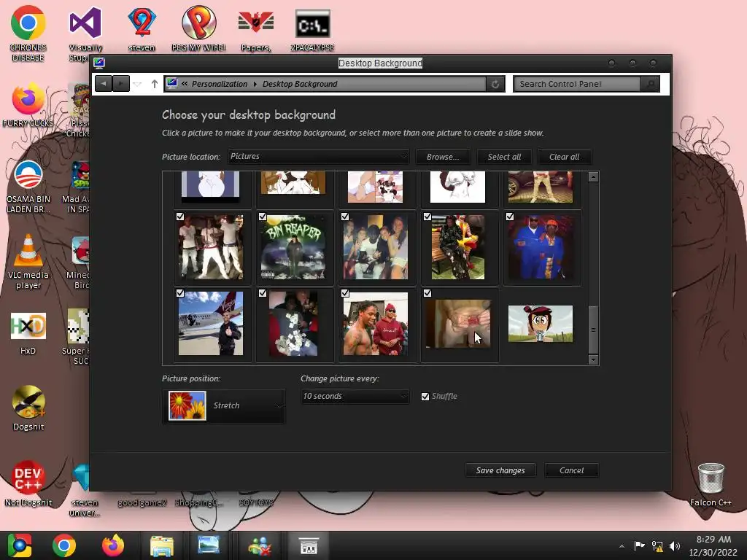Click the Back navigation arrow
This screenshot has height=560, width=747.
click(x=104, y=84)
